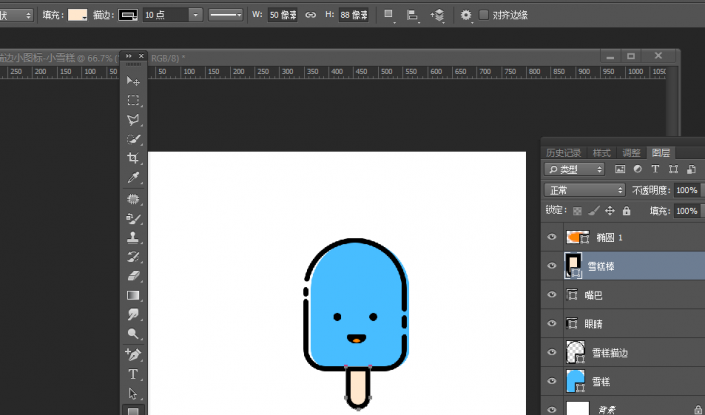Screen dimensions: 705x415
Task: Toggle lock position icon
Action: pos(610,210)
